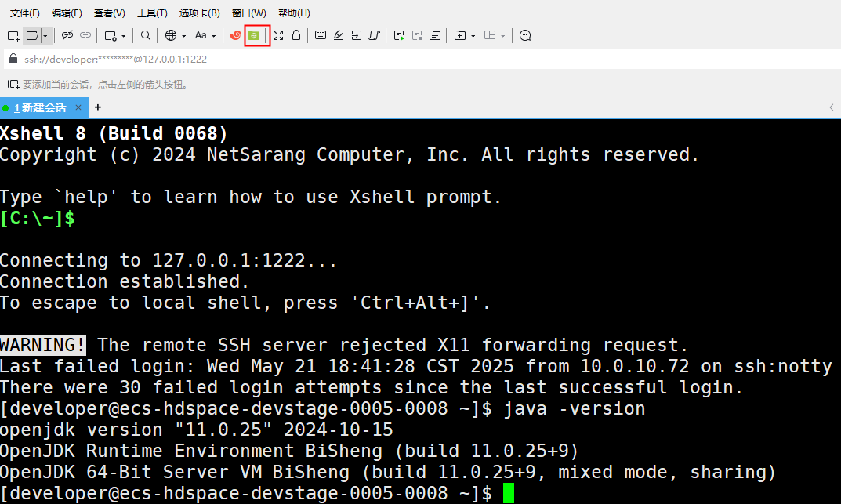Viewport: 841px width, 504px height.
Task: Click the Disconnect broken-link icon
Action: 67,35
